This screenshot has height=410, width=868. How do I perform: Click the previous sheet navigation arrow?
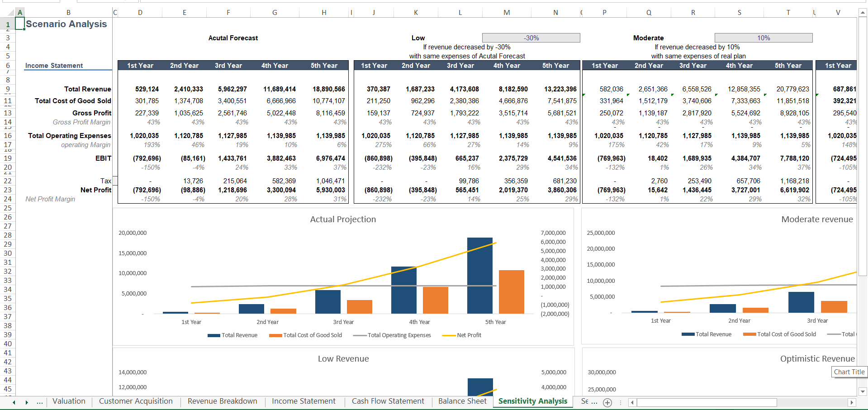14,402
